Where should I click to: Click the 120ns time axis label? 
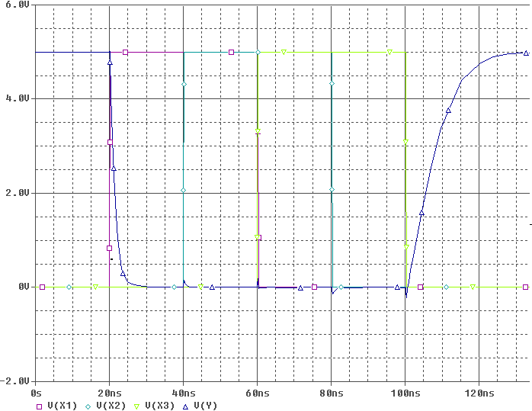[479, 393]
